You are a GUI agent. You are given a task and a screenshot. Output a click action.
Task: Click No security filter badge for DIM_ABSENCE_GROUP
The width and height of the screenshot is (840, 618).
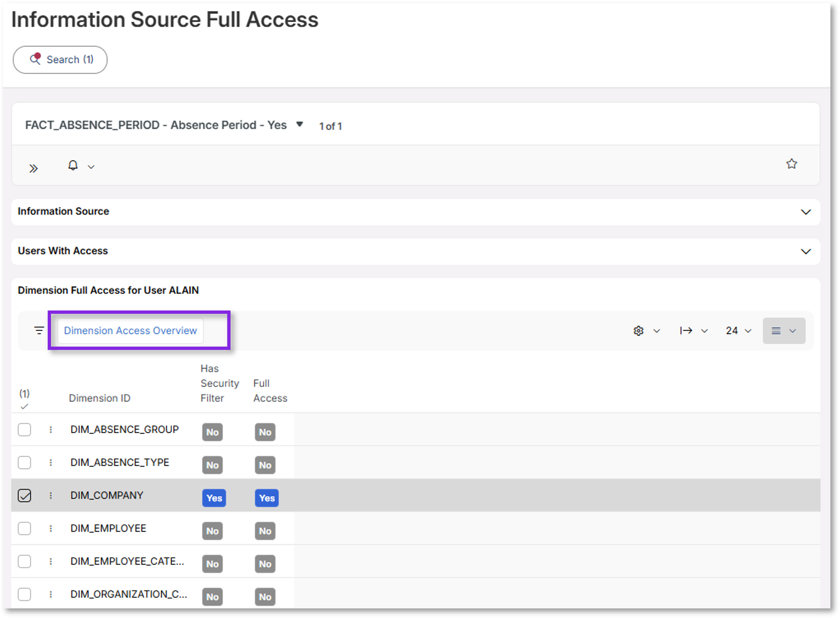click(x=212, y=432)
